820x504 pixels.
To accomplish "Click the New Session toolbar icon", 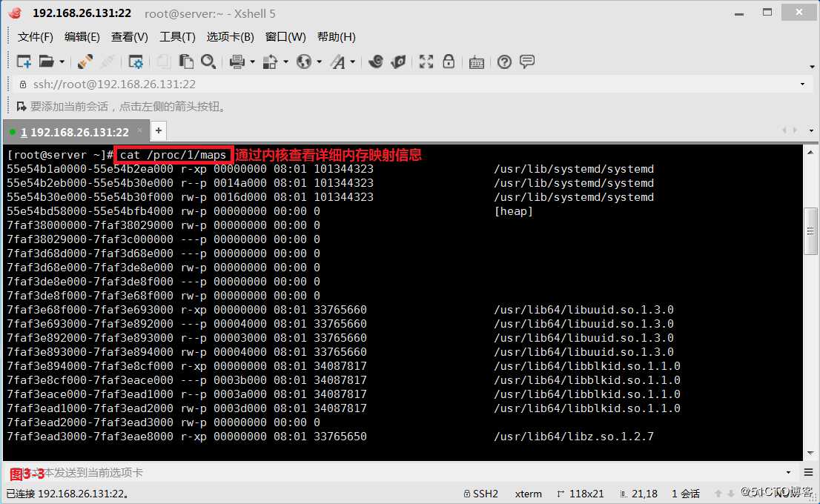I will point(24,62).
